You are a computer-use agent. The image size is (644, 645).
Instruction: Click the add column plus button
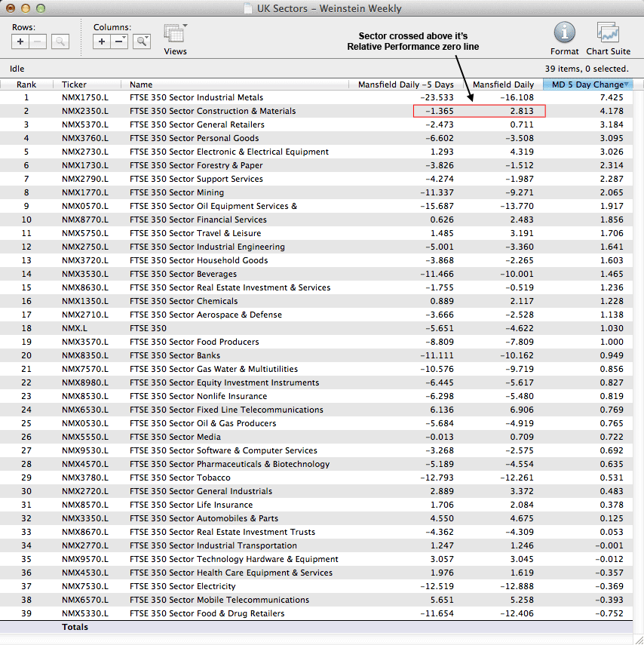[102, 41]
